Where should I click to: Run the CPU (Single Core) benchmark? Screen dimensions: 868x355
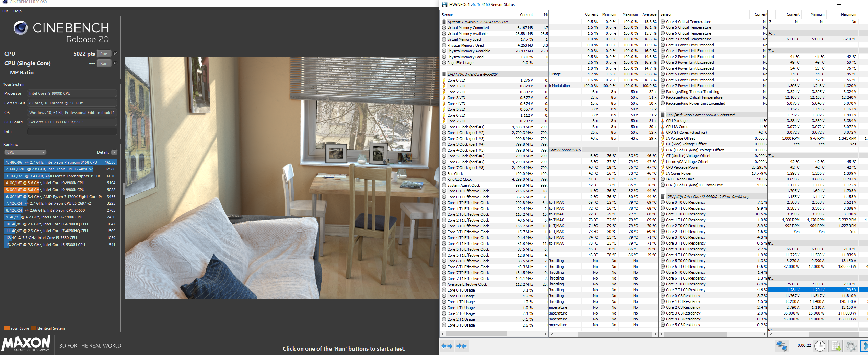coord(104,63)
